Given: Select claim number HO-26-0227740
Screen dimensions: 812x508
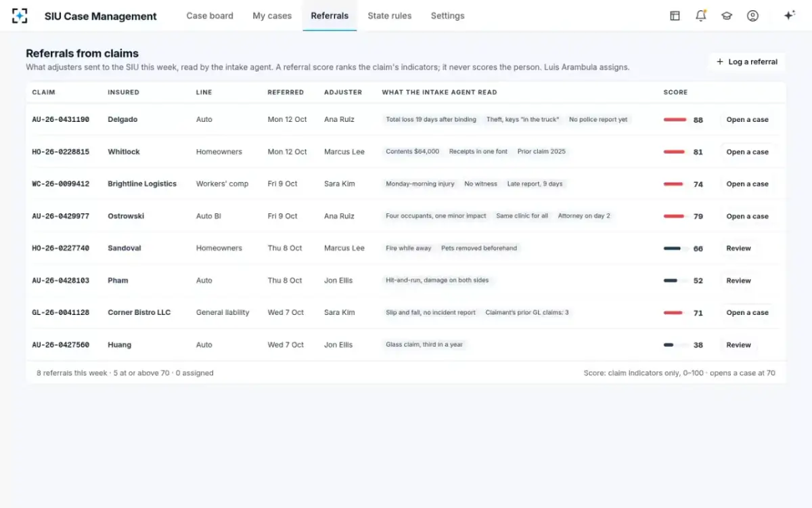Looking at the screenshot, I should 60,249.
